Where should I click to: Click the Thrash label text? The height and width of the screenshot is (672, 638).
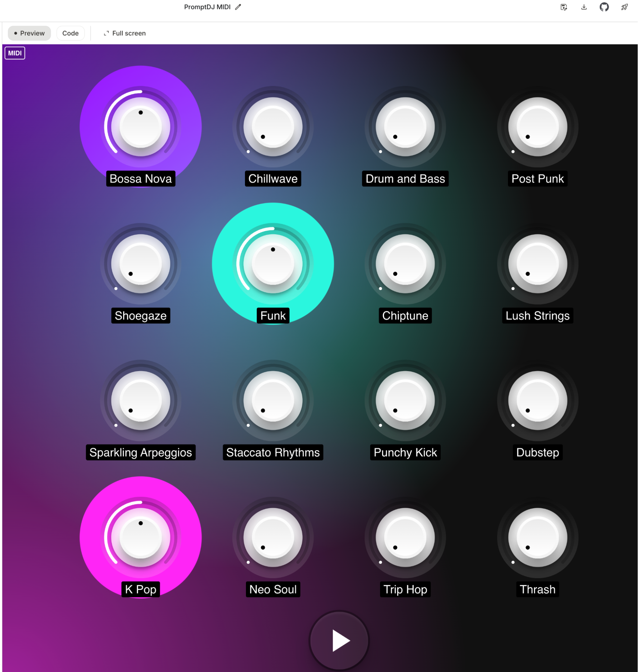(x=537, y=589)
